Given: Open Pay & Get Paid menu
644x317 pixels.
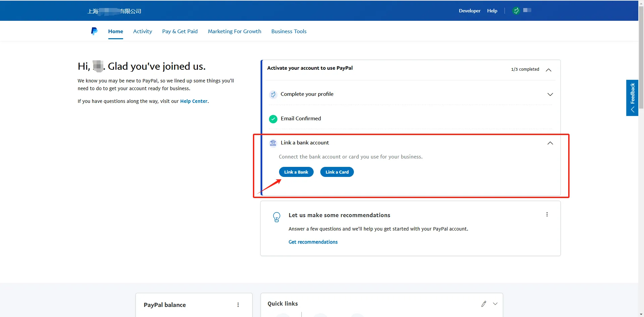Looking at the screenshot, I should click(180, 31).
